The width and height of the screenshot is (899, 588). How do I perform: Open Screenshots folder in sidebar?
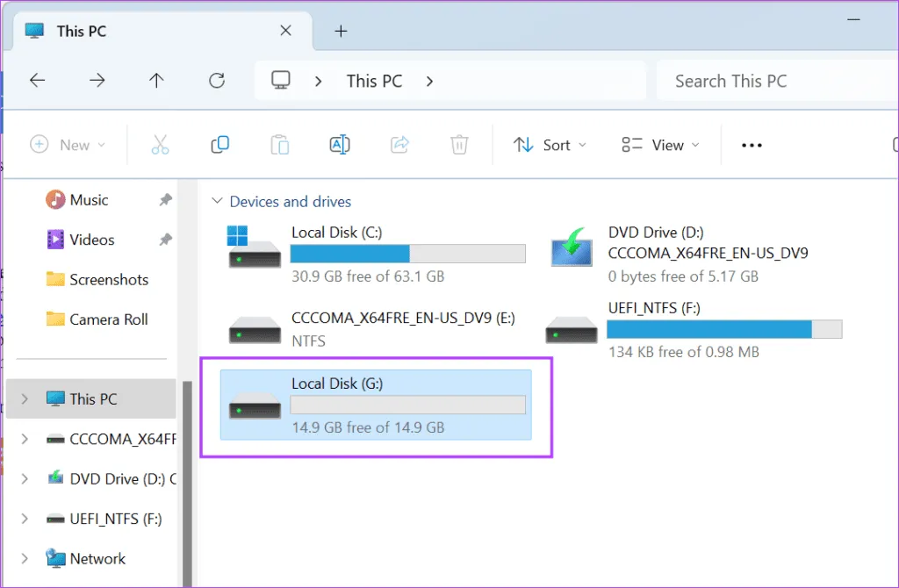pos(109,280)
